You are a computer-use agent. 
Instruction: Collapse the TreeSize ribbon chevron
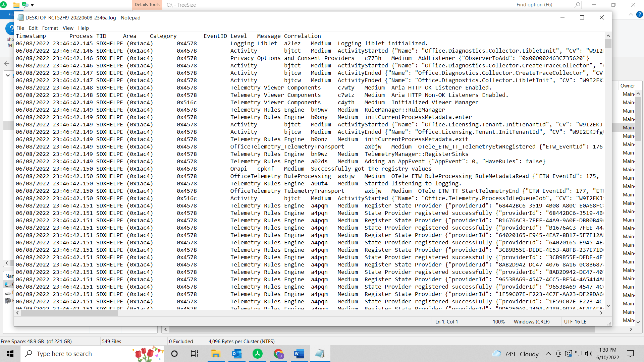tap(631, 14)
